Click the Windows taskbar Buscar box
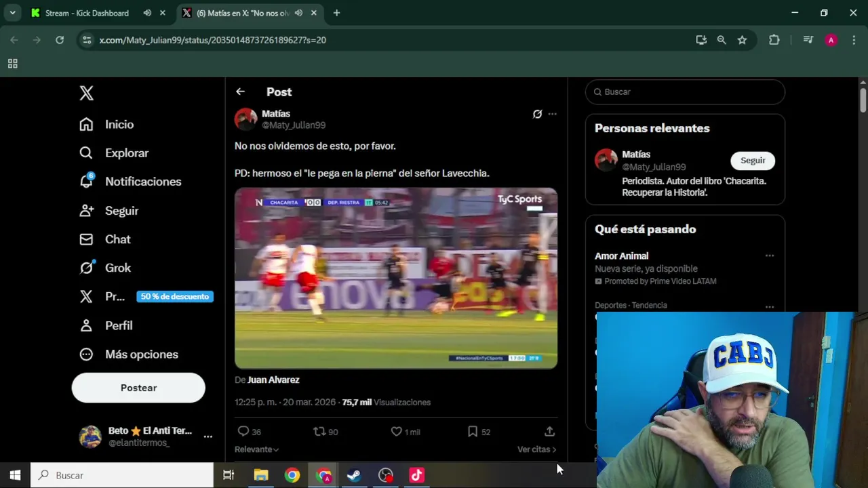 [122, 475]
